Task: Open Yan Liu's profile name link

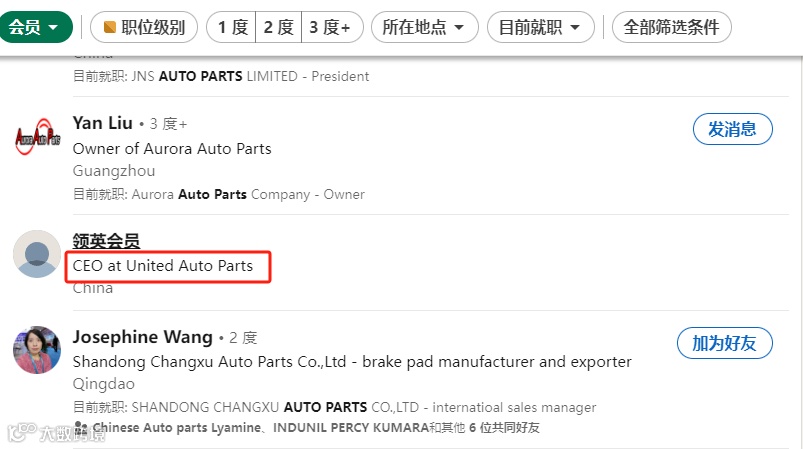Action: point(102,123)
